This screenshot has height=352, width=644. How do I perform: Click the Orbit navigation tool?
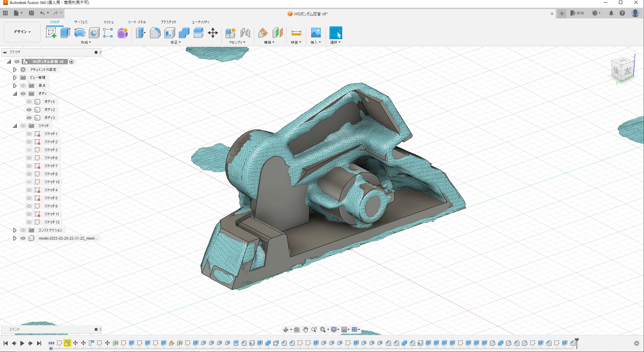click(x=286, y=330)
